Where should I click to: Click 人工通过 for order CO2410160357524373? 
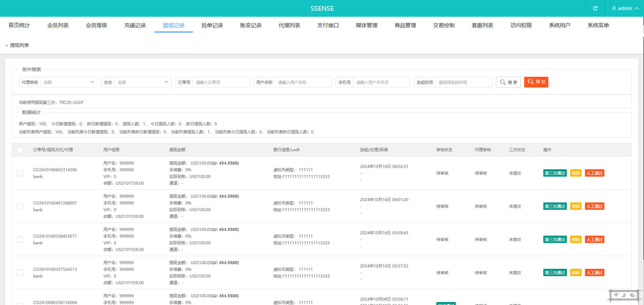[595, 273]
